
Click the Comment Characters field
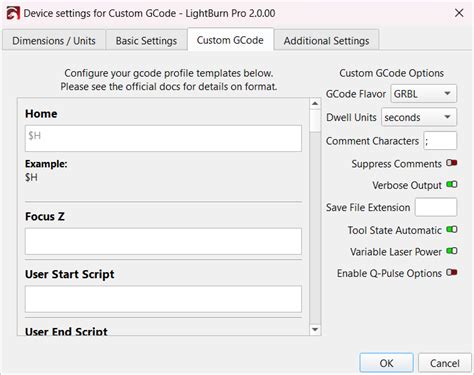click(440, 141)
